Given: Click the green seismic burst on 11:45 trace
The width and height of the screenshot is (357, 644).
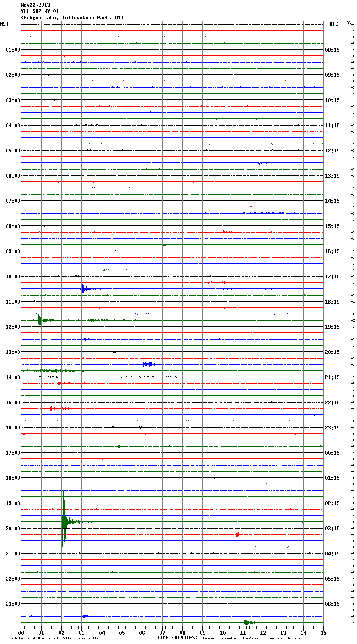Looking at the screenshot, I should coord(40,320).
